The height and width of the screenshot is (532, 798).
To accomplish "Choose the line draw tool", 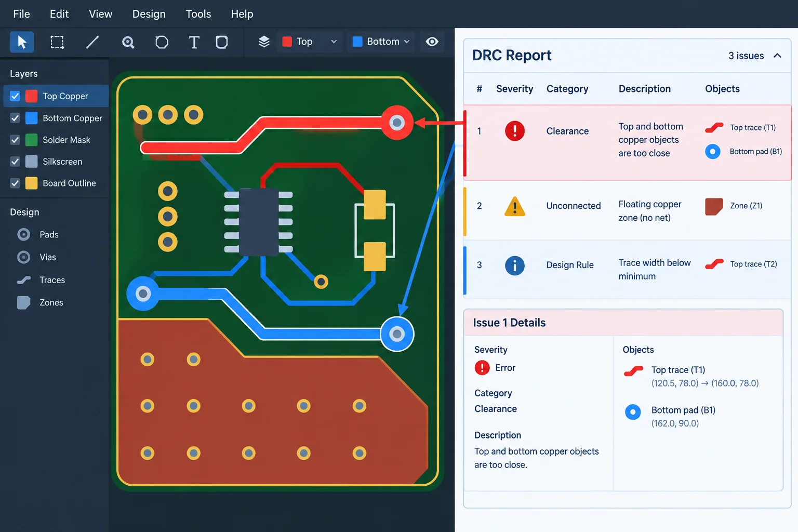I will pyautogui.click(x=92, y=42).
